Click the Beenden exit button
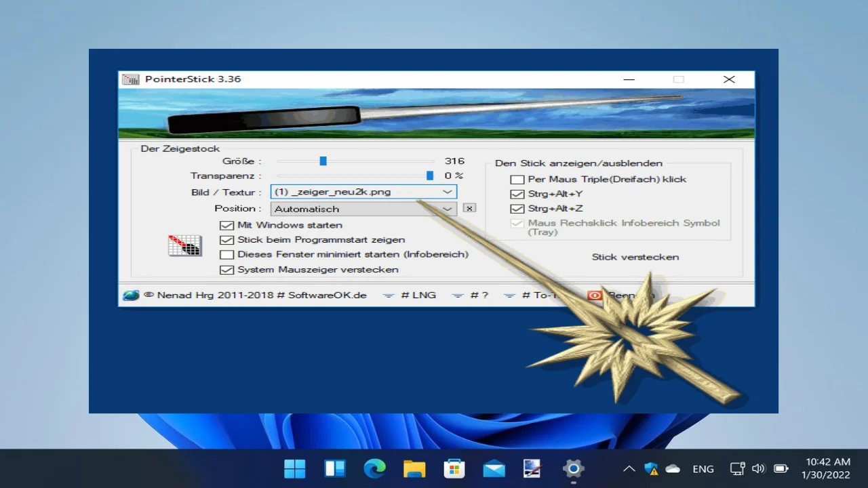This screenshot has height=488, width=868. (x=622, y=296)
